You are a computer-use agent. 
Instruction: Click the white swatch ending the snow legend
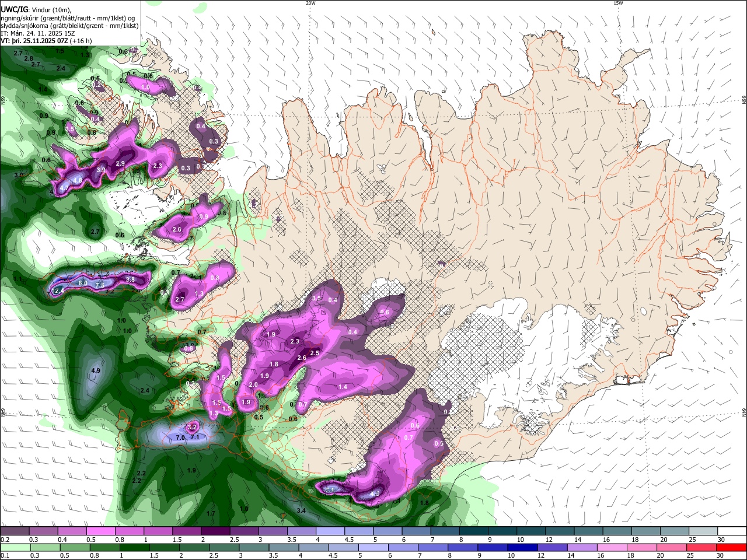(732, 531)
